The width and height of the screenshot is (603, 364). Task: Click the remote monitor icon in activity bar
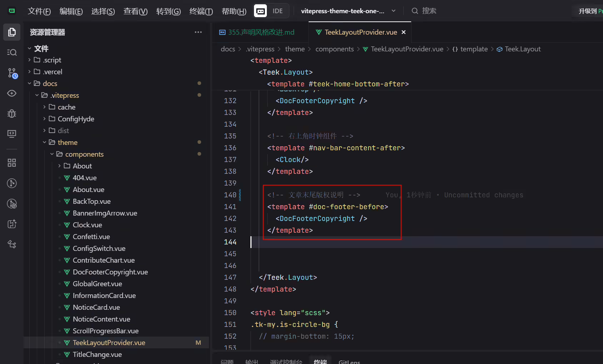tap(12, 133)
